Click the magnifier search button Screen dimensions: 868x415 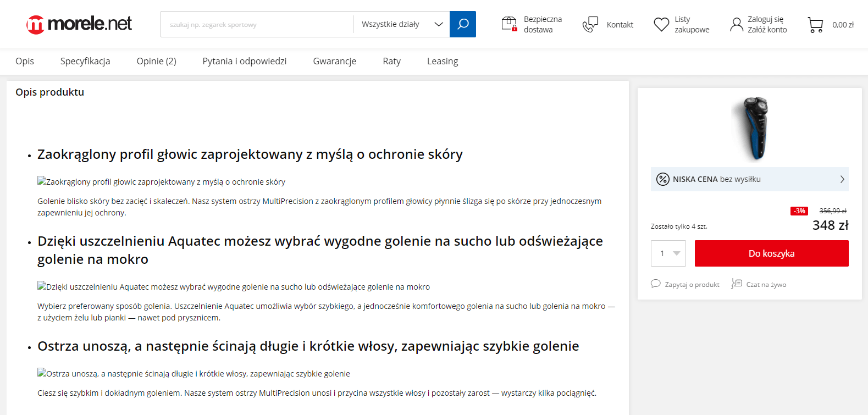[462, 24]
